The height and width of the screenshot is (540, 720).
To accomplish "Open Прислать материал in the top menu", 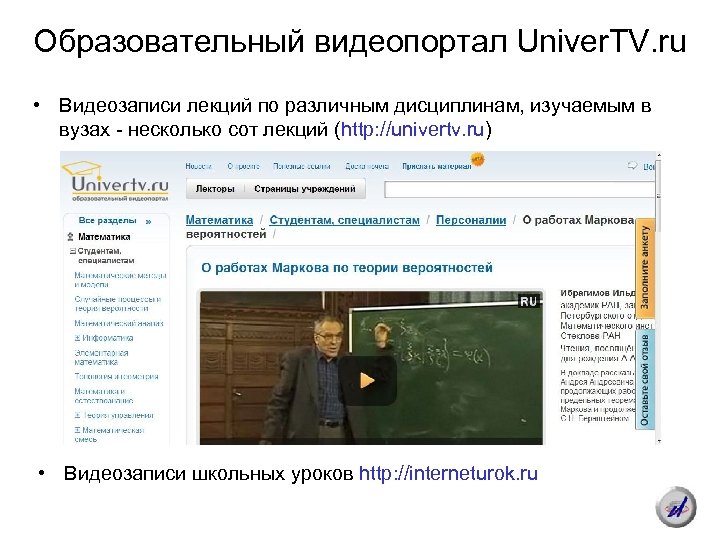I will point(437,166).
